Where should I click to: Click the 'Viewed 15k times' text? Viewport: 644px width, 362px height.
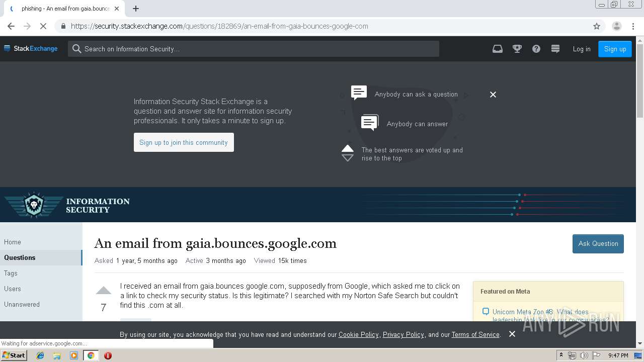click(280, 260)
